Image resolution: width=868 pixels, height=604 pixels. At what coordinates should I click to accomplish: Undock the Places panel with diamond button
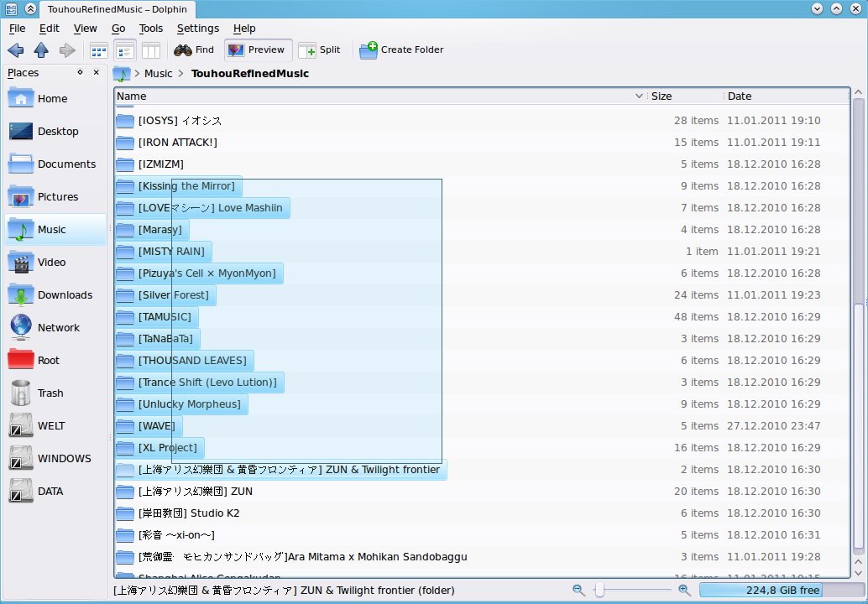pos(80,72)
